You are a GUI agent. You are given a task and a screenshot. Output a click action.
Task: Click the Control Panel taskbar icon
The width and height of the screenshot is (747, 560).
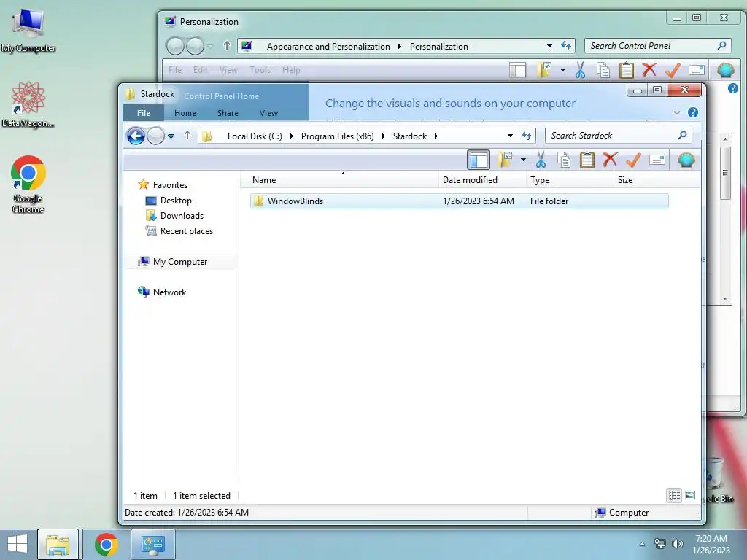click(x=153, y=544)
